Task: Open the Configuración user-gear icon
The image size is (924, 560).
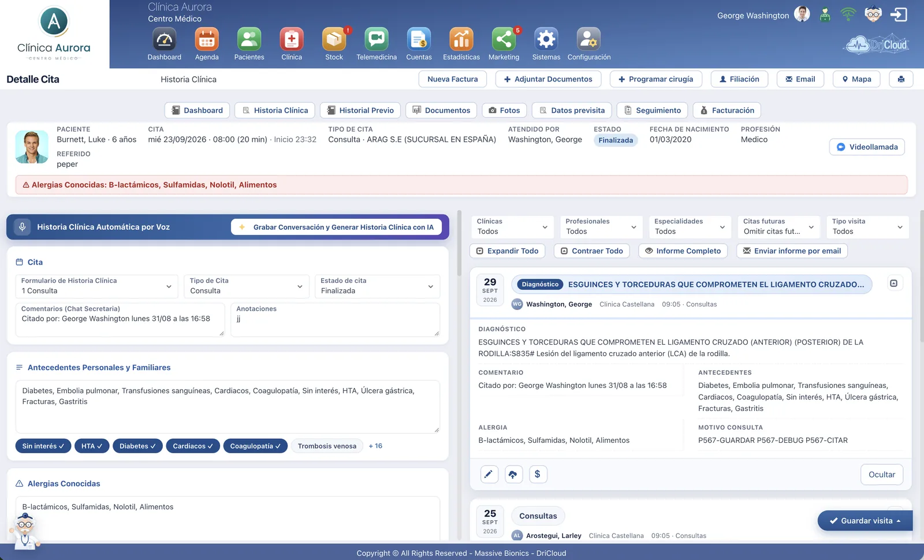Action: [x=588, y=39]
